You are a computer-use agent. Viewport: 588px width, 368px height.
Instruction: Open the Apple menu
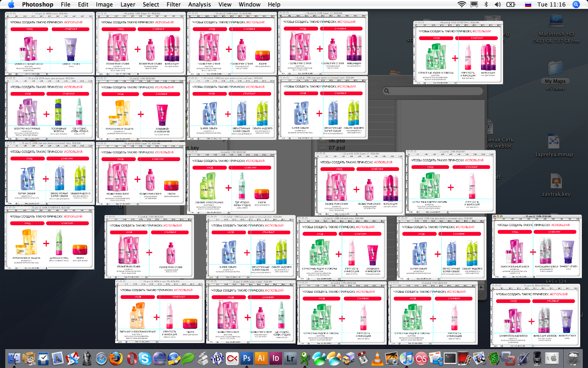coord(11,4)
